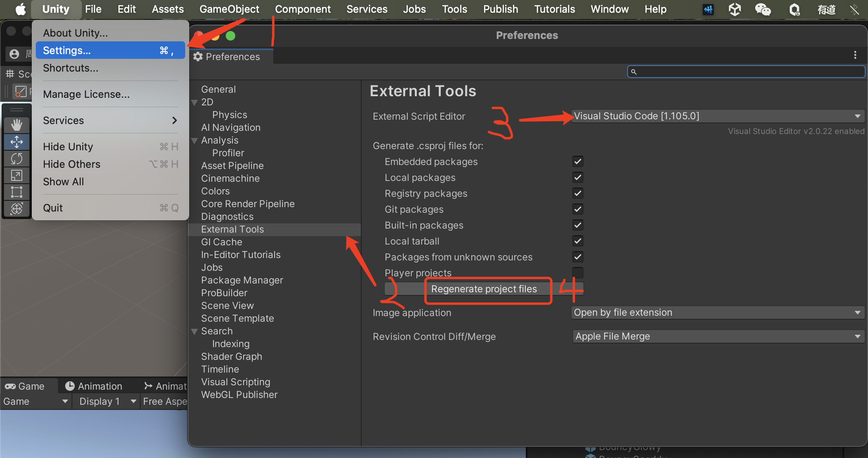Viewport: 868px width, 458px height.
Task: Uncheck Git packages generation
Action: click(577, 209)
